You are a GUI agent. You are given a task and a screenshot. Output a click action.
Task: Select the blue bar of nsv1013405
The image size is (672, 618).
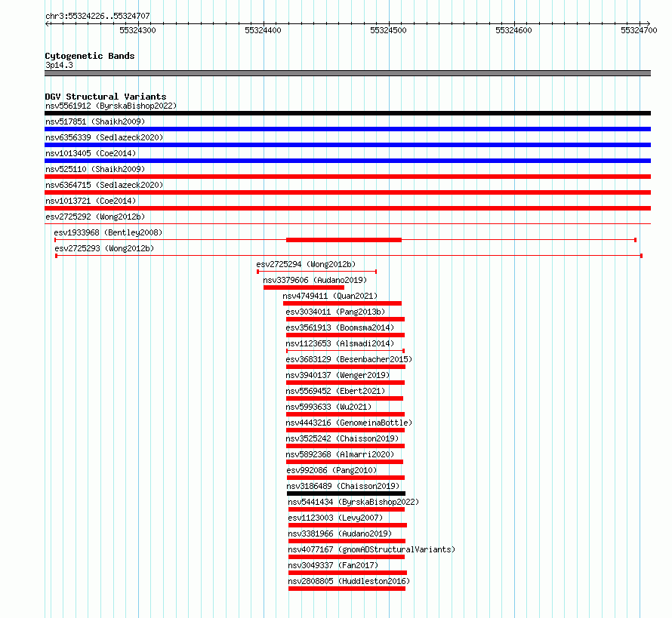coord(347,161)
